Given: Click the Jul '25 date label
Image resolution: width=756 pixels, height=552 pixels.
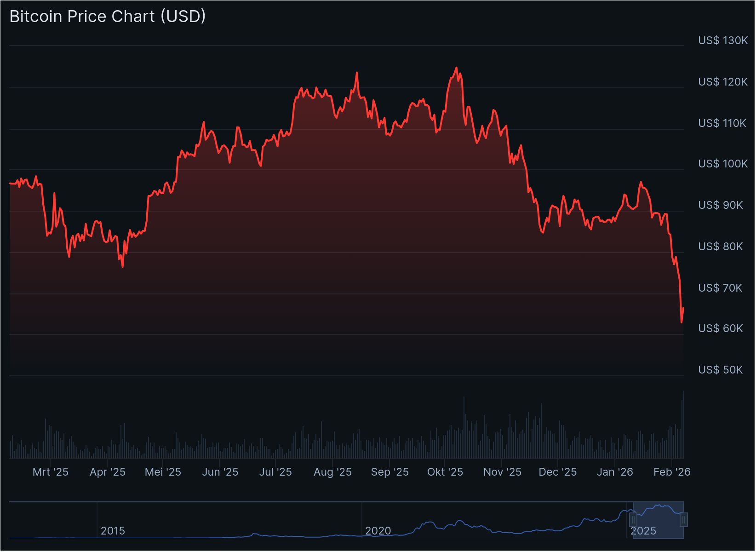Looking at the screenshot, I should [x=275, y=472].
